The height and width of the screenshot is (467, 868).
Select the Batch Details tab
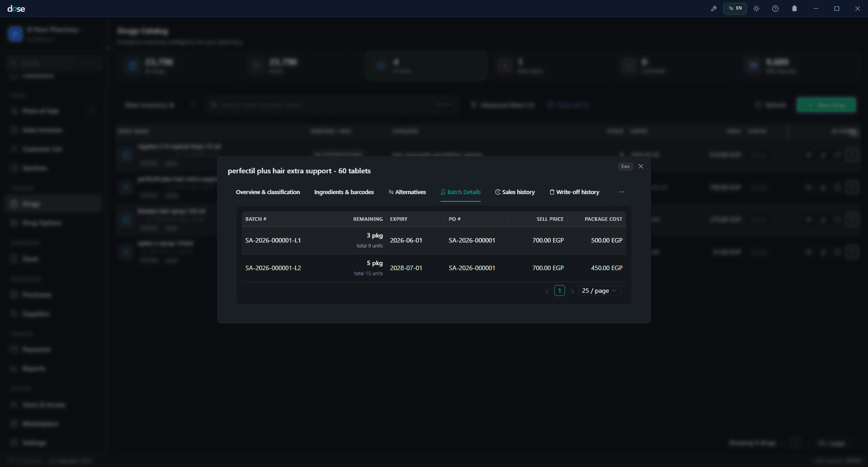(x=461, y=192)
